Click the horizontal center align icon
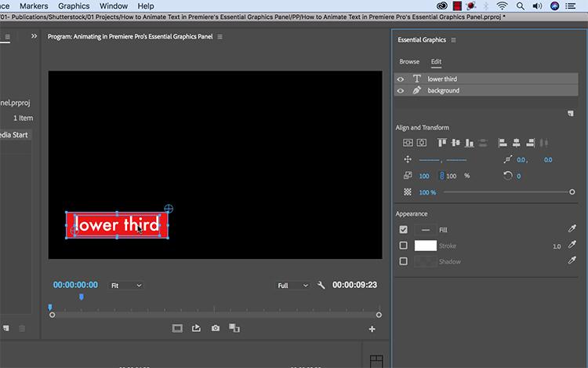Image resolution: width=588 pixels, height=368 pixels. 422,143
